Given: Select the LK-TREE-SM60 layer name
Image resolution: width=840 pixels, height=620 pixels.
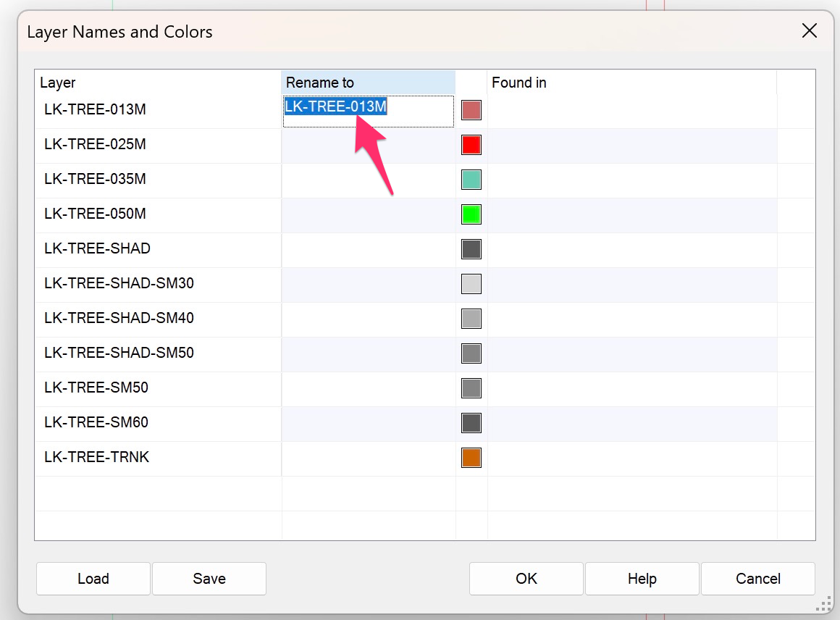Looking at the screenshot, I should click(x=96, y=422).
